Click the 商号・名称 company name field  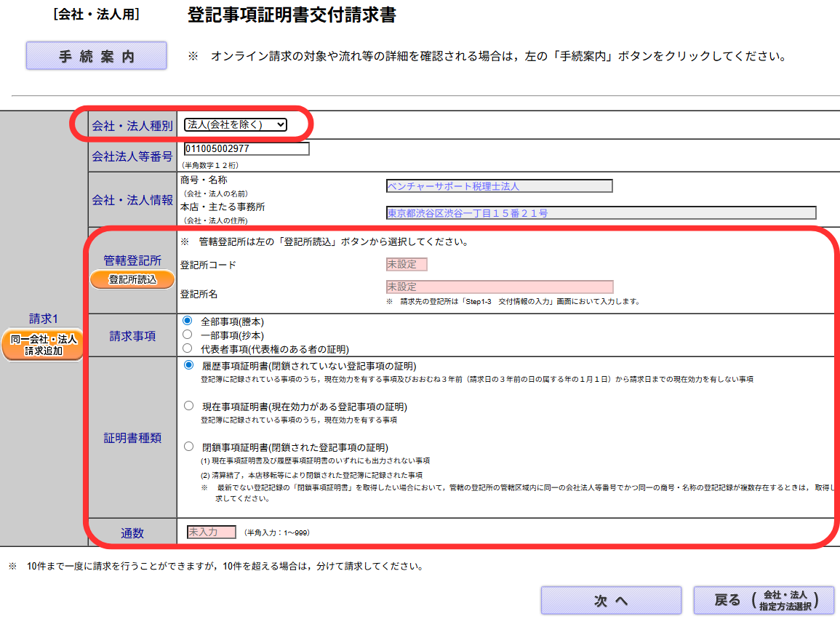click(x=499, y=186)
